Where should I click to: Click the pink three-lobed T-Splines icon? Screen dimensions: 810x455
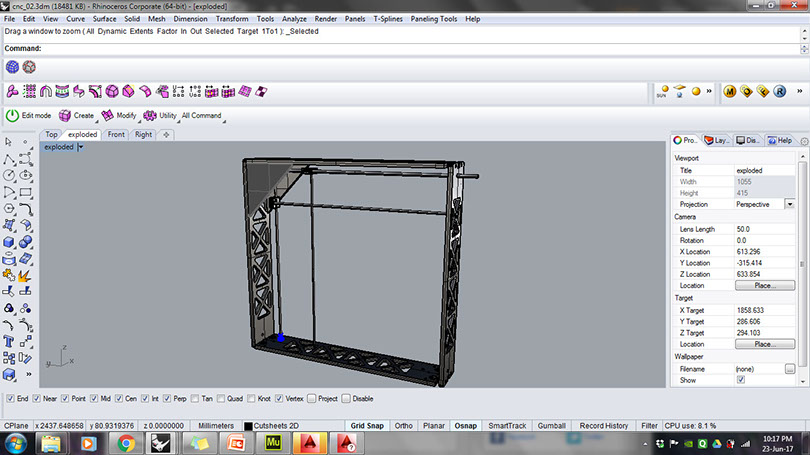click(x=12, y=92)
